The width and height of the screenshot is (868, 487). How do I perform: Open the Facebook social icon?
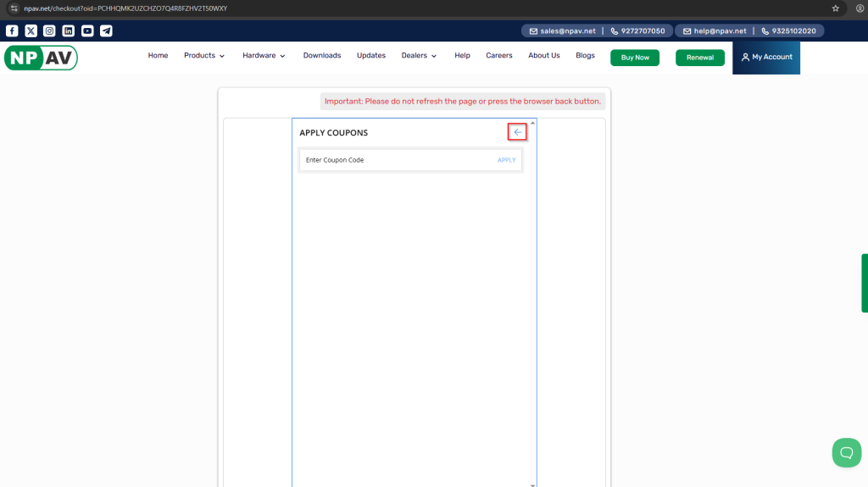[x=12, y=30]
